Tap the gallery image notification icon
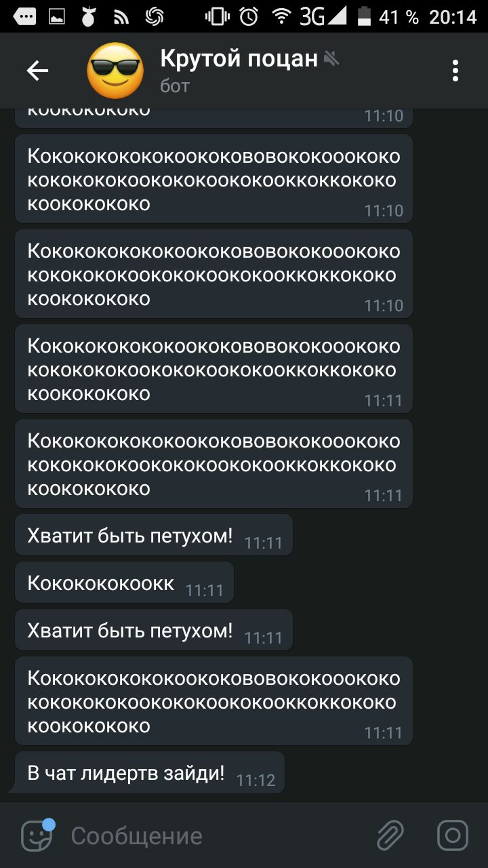The width and height of the screenshot is (488, 868). coord(57,16)
